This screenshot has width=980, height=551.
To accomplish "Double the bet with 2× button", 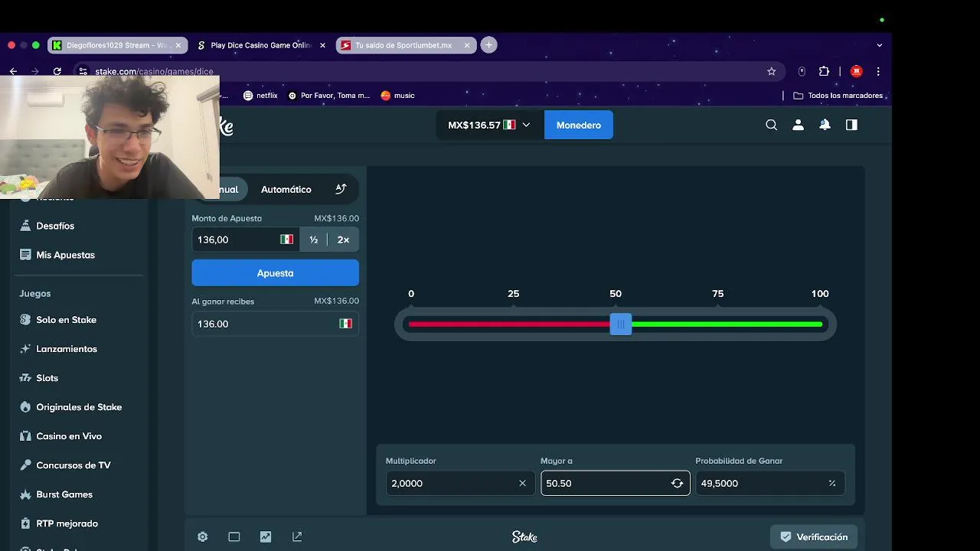I will coord(343,240).
